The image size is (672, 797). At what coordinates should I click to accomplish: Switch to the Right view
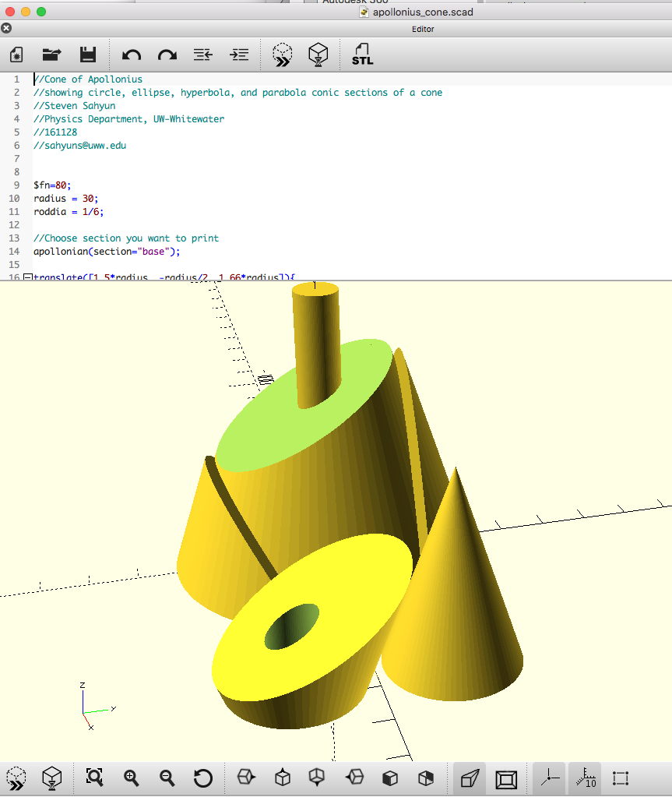click(246, 778)
